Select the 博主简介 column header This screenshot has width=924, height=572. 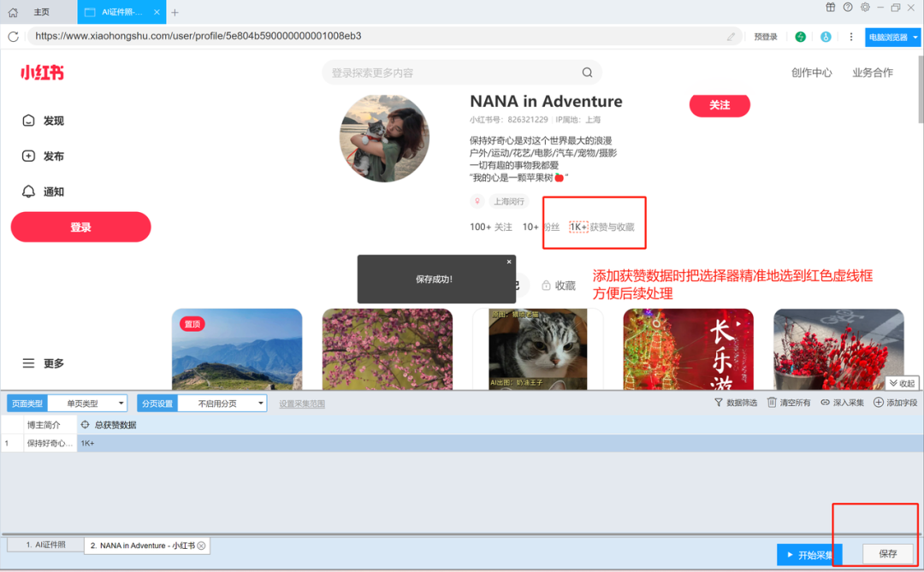[x=50, y=425]
